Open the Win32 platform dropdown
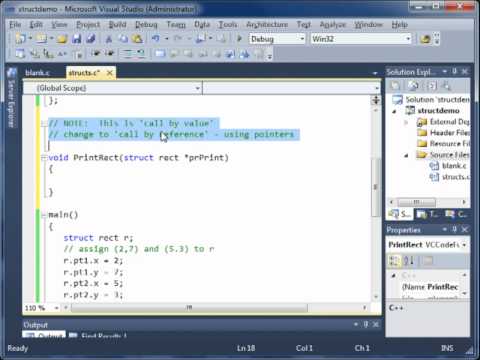This screenshot has height=360, width=480. pos(408,39)
